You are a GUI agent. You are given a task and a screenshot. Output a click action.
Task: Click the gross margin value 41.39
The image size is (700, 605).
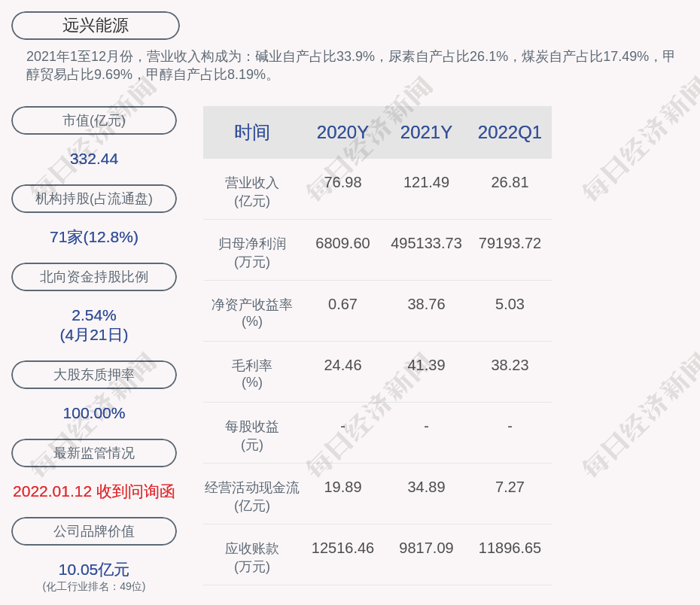[426, 365]
